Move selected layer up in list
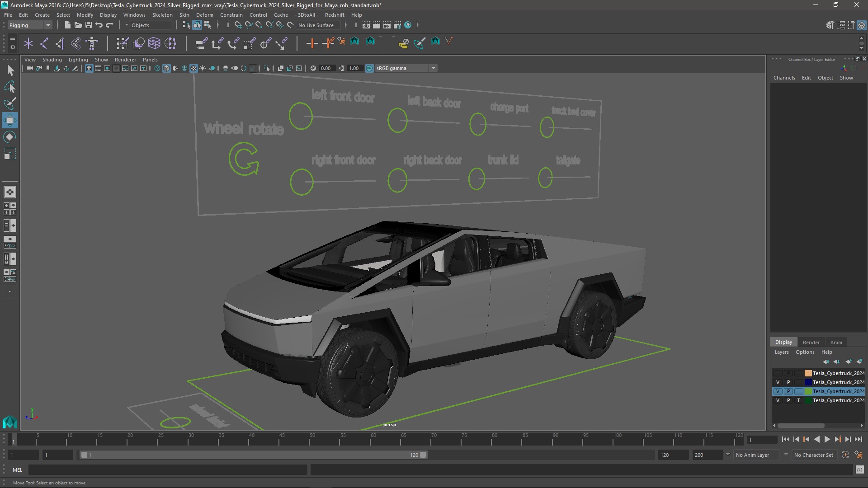 click(x=826, y=361)
